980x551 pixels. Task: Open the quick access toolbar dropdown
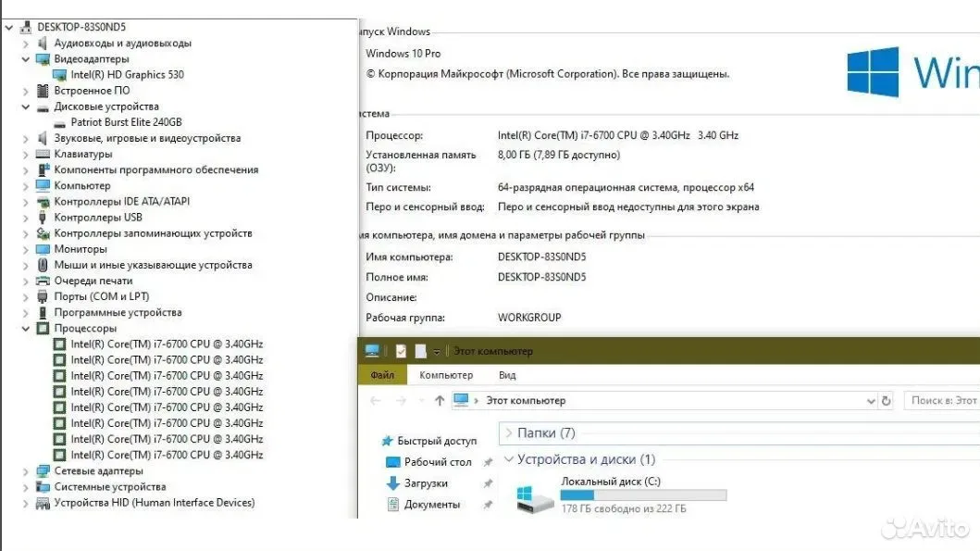[436, 352]
